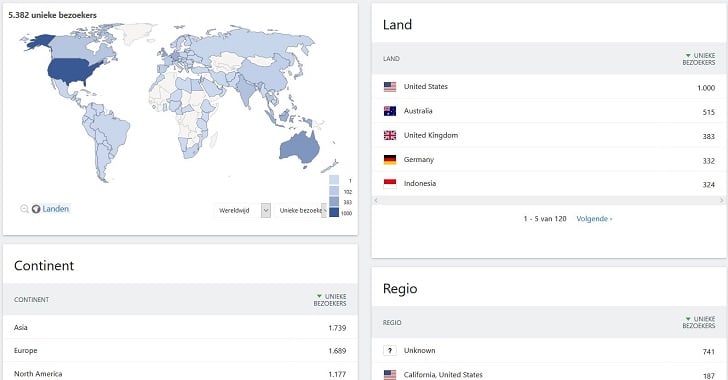Click the Land table horizontal scrollbar
The height and width of the screenshot is (380, 728).
[548, 200]
